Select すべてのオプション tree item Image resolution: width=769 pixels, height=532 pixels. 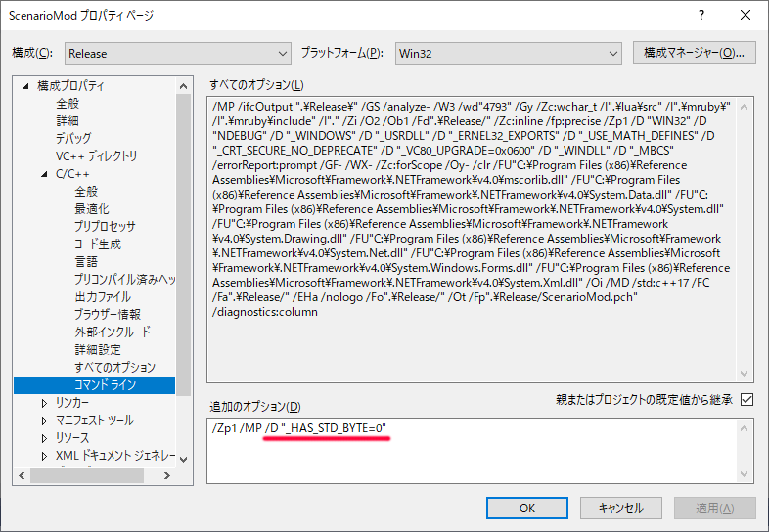click(x=114, y=368)
